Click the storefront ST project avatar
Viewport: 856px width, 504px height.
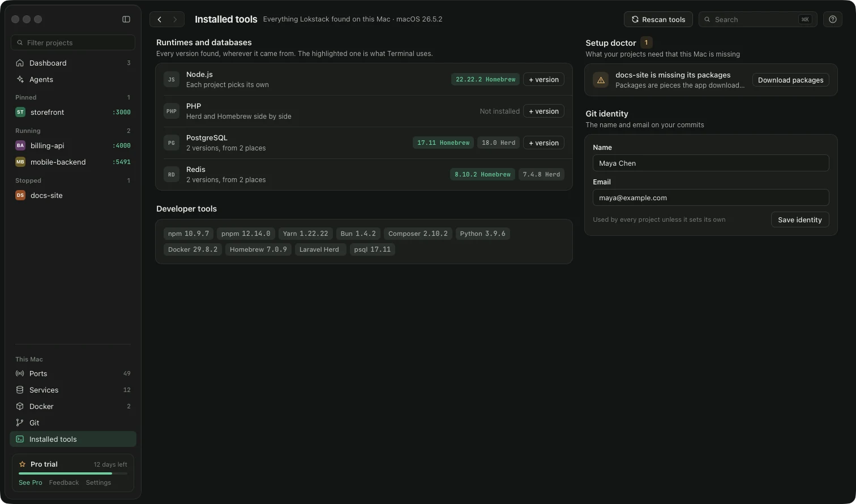pos(20,112)
